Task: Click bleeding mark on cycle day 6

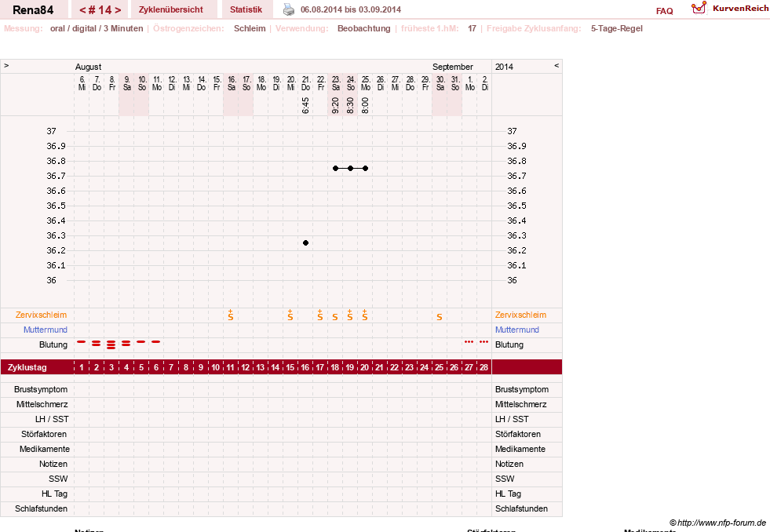Action: pos(155,341)
